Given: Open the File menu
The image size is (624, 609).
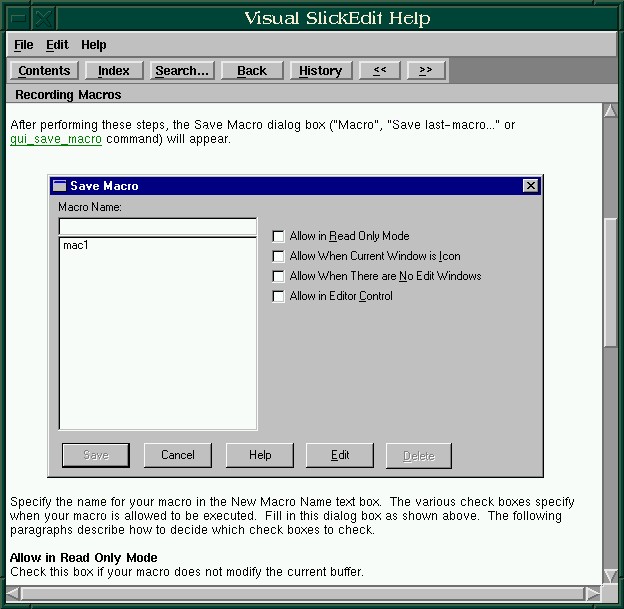Looking at the screenshot, I should pyautogui.click(x=24, y=45).
